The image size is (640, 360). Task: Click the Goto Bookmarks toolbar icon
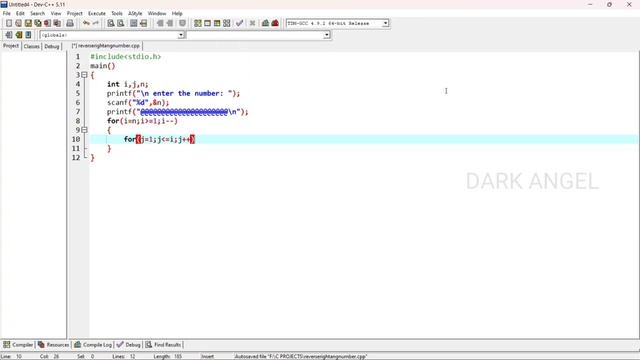click(28, 35)
